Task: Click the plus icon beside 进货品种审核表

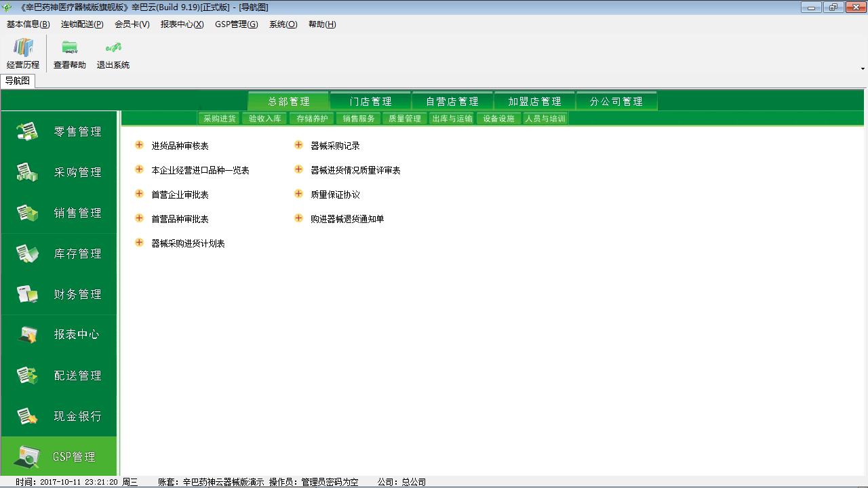Action: tap(139, 145)
